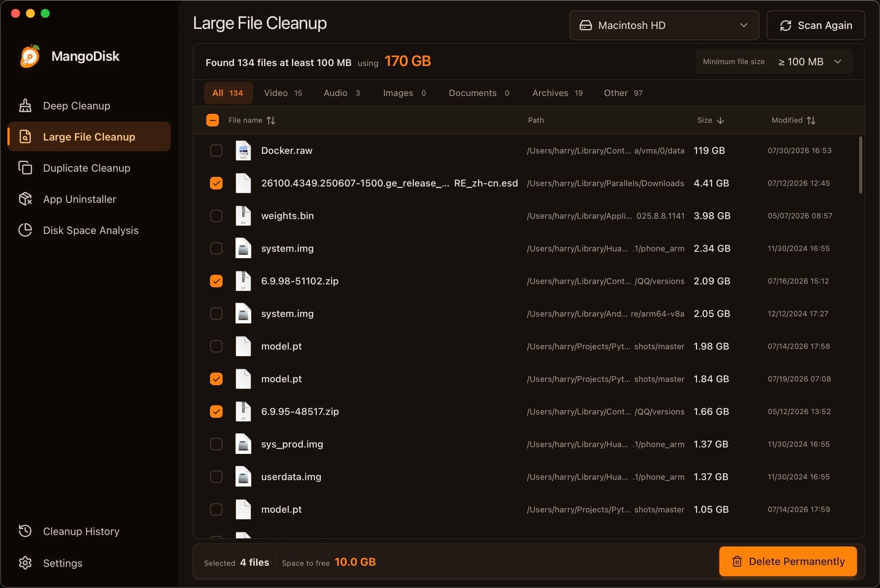Click the 2.34 GB system.img file icon
Viewport: 880px width, 588px height.
coord(243,248)
